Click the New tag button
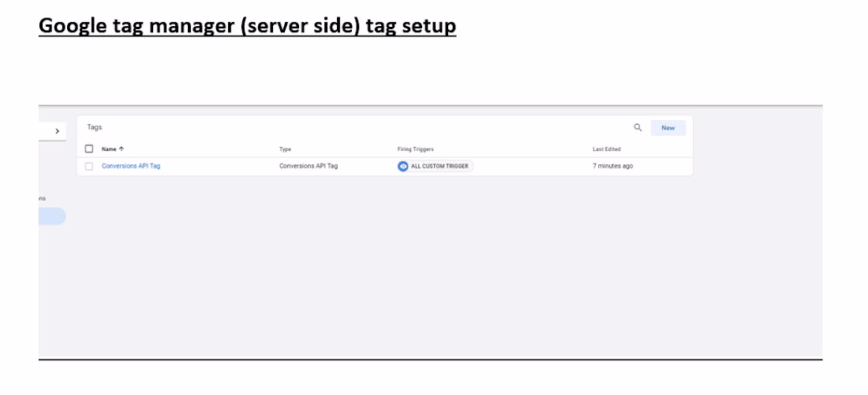The height and width of the screenshot is (395, 868). click(668, 128)
